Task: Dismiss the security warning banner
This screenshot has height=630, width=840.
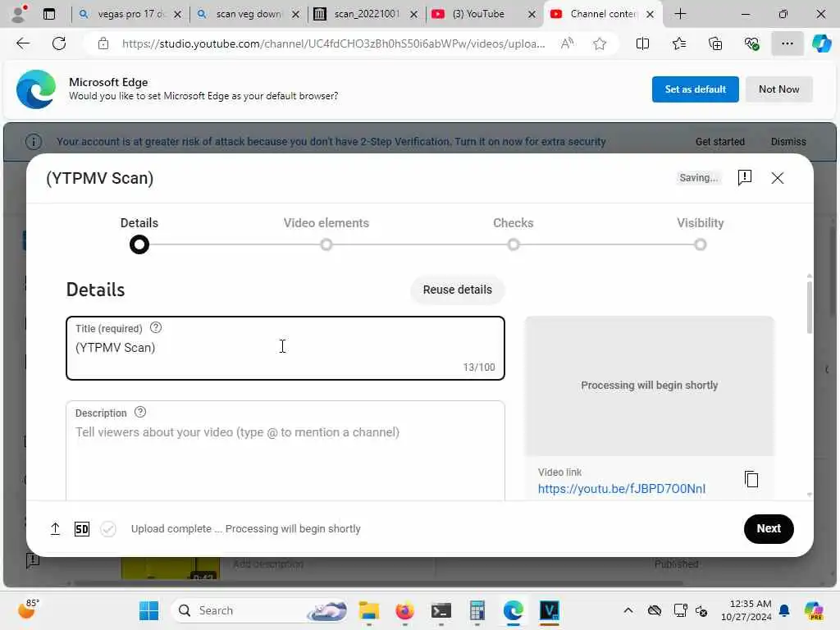Action: click(788, 141)
